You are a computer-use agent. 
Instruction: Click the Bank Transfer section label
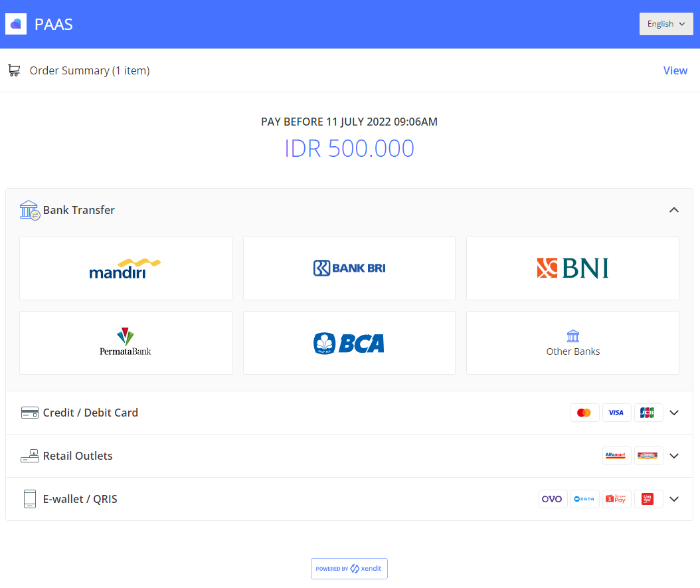[78, 210]
